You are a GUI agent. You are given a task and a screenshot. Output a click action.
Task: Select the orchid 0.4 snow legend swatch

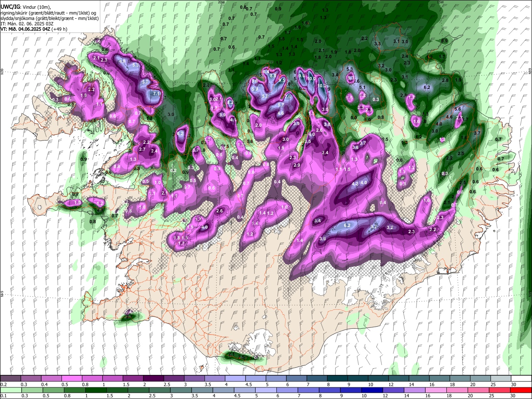tap(52, 378)
